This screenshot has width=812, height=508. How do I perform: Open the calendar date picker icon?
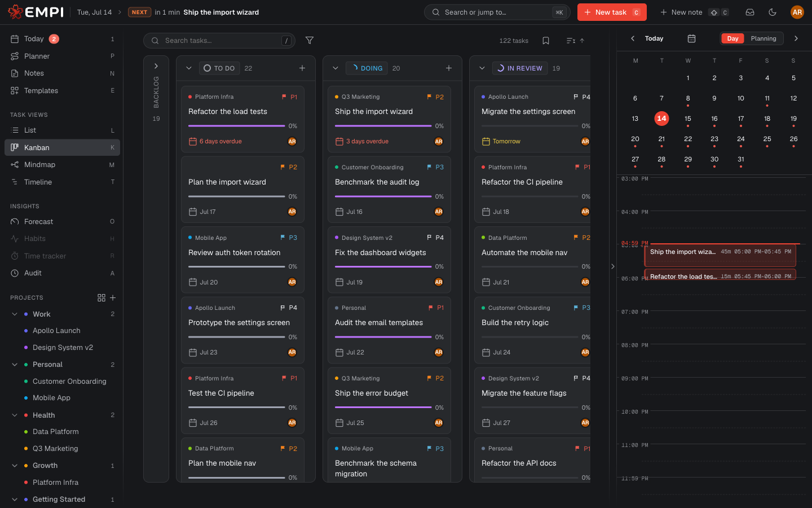click(691, 38)
